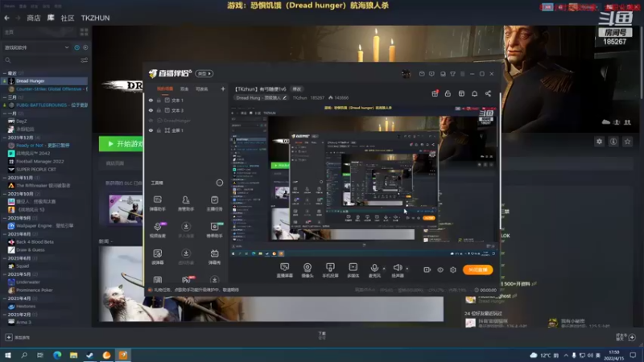Toggle visibility eye for 文本 1 source
The height and width of the screenshot is (362, 644).
[151, 100]
